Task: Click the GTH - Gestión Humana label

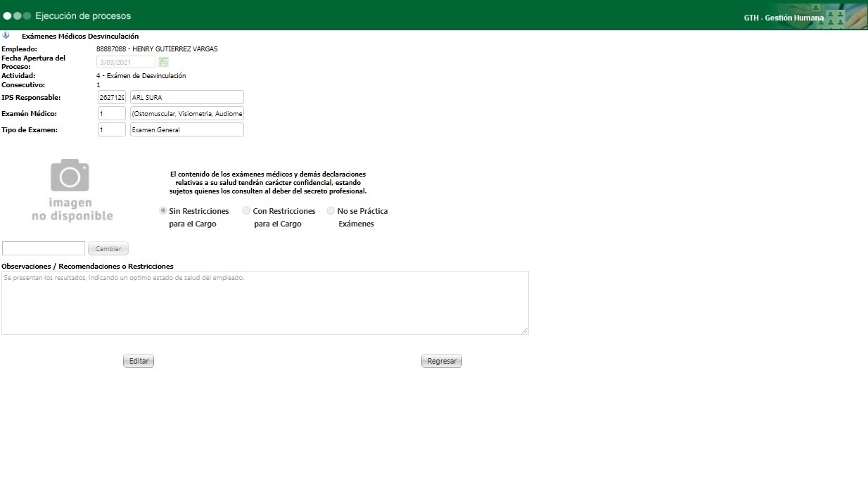Action: (784, 18)
